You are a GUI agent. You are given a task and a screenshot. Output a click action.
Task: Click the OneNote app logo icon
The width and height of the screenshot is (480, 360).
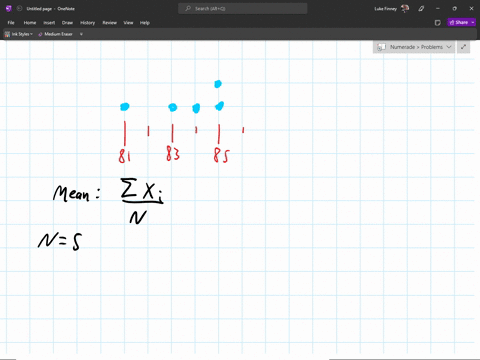click(x=9, y=9)
